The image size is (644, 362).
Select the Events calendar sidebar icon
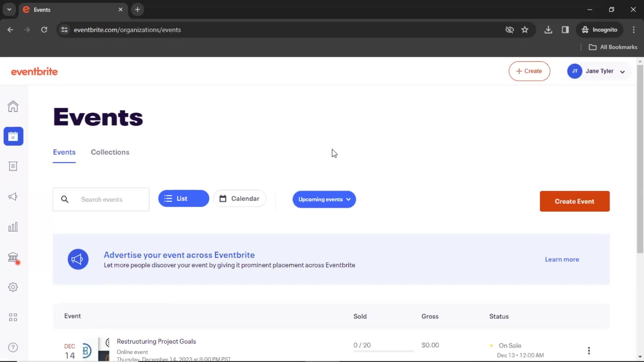pos(13,136)
